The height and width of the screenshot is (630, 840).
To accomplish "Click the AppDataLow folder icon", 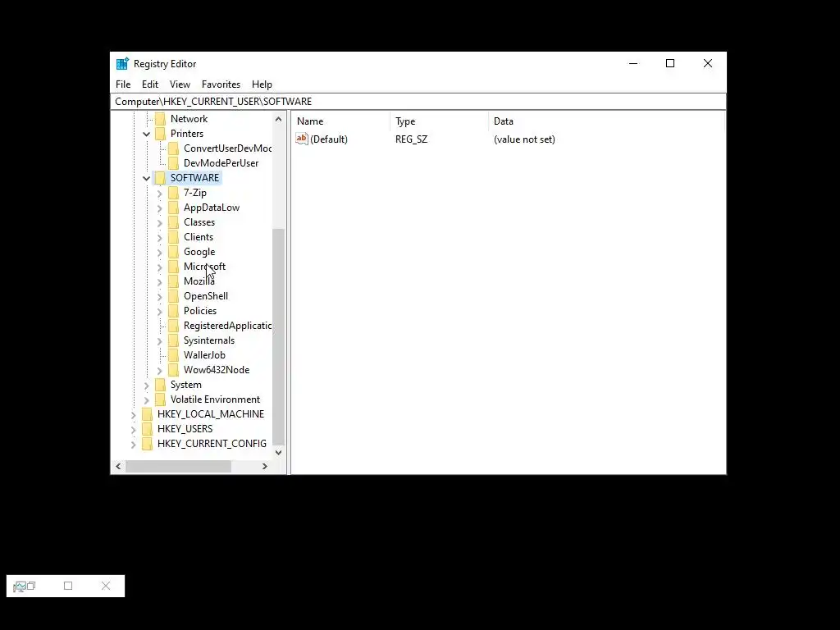I will [174, 208].
